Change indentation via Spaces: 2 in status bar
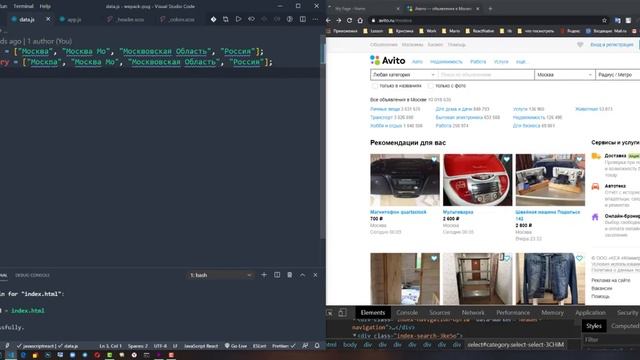Image resolution: width=640 pixels, height=360 pixels. click(138, 346)
